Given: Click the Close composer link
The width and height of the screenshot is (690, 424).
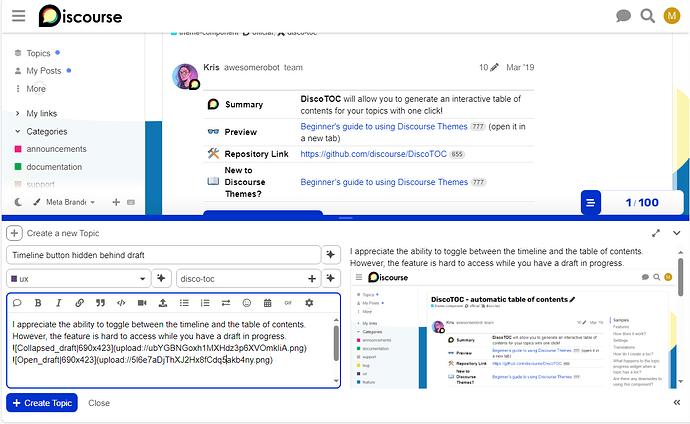Looking at the screenshot, I should pos(99,403).
